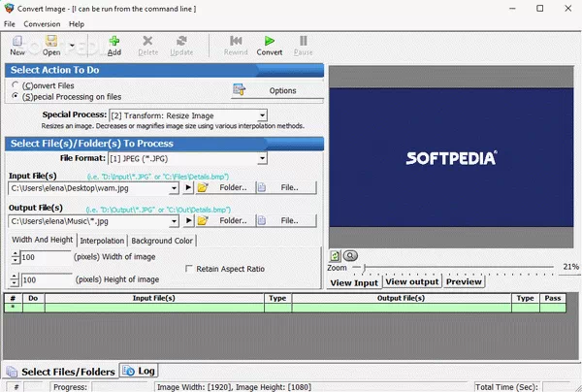Switch to the View output tab
Image resolution: width=582 pixels, height=392 pixels.
(412, 281)
